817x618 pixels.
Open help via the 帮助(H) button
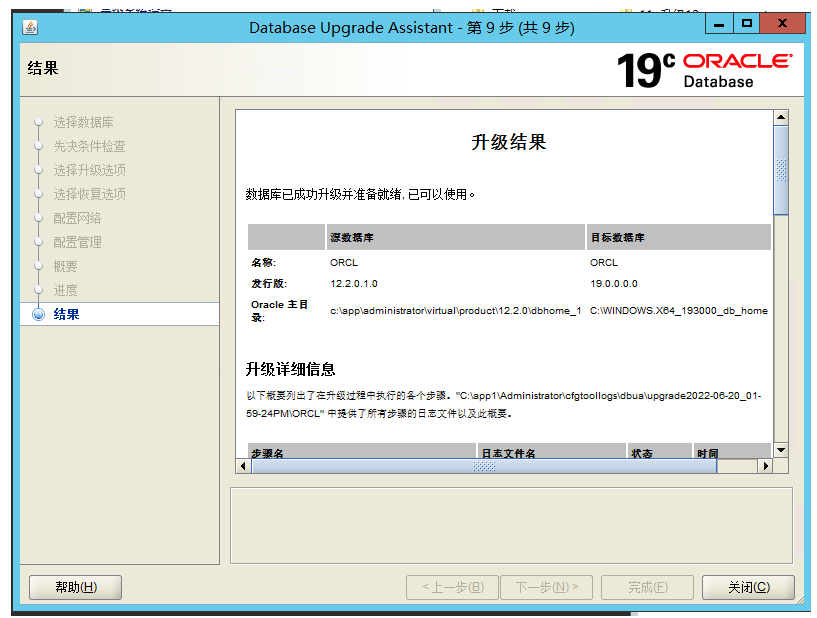[x=74, y=587]
